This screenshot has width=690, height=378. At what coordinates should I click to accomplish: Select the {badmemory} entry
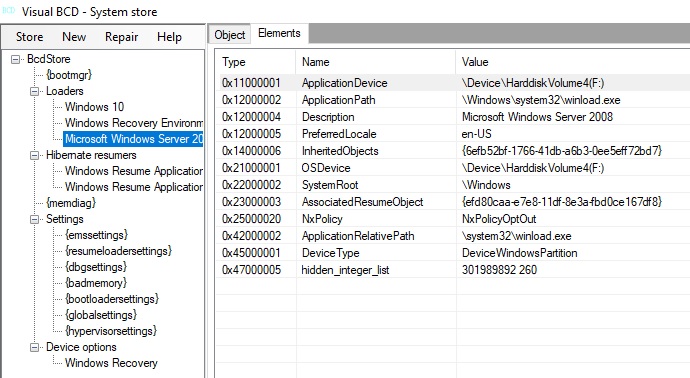pos(96,283)
